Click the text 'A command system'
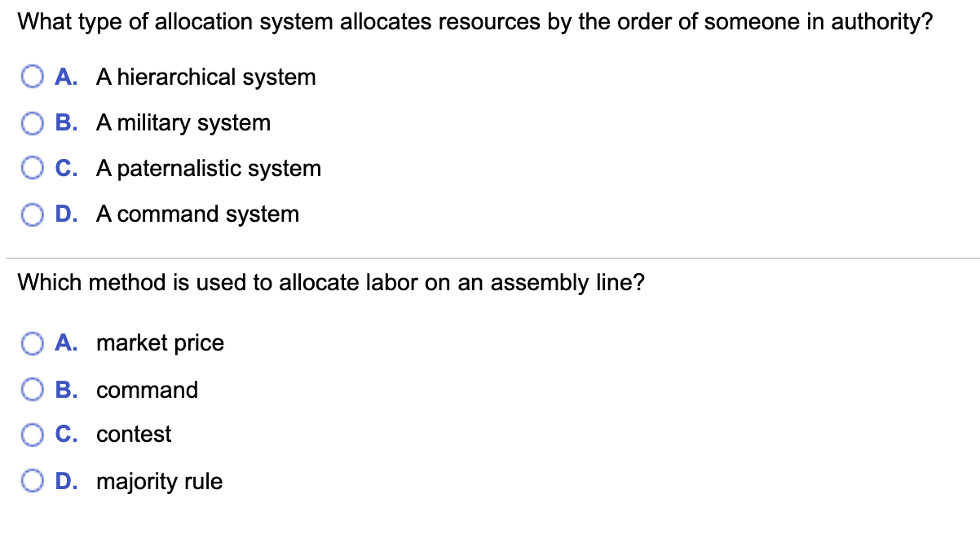The image size is (980, 556). [x=197, y=214]
